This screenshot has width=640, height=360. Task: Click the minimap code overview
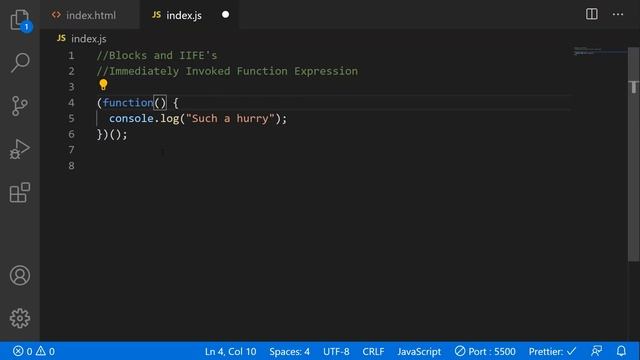click(x=600, y=51)
